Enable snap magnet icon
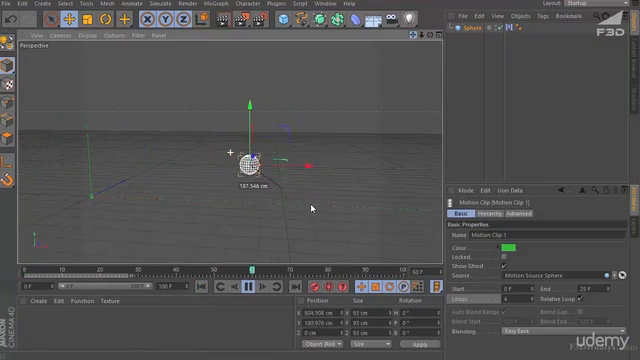Image resolution: width=640 pixels, height=360 pixels. (x=7, y=180)
